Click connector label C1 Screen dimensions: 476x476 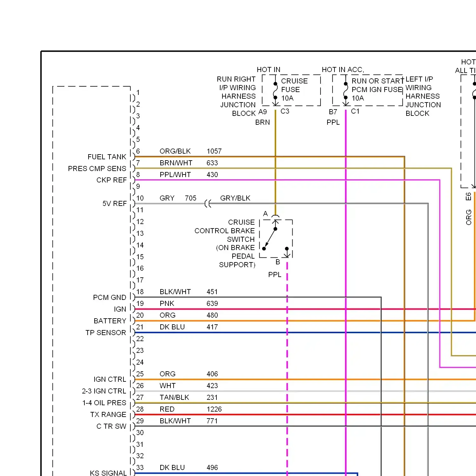pos(355,111)
